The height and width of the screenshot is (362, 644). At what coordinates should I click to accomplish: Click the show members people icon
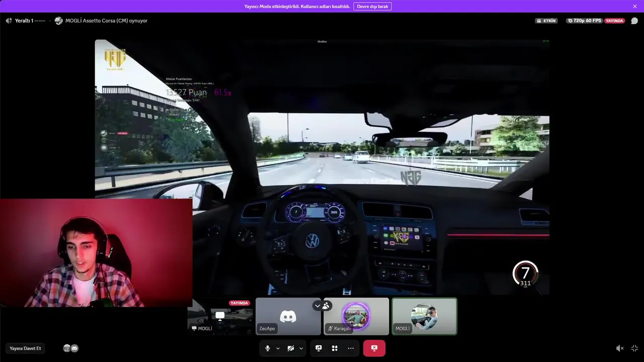pyautogui.click(x=326, y=306)
